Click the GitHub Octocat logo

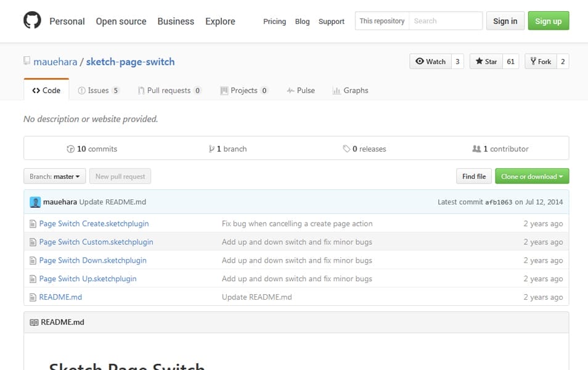coord(32,21)
